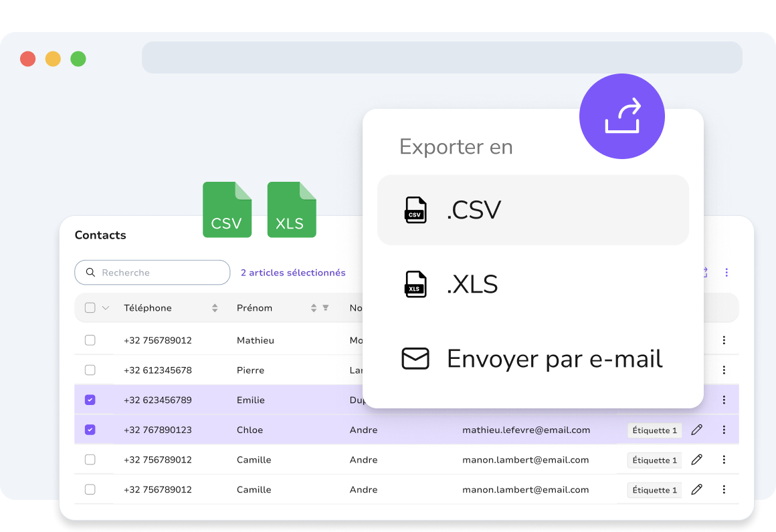The width and height of the screenshot is (776, 532).
Task: Check the box for Mathieu's contact row
Action: [90, 340]
